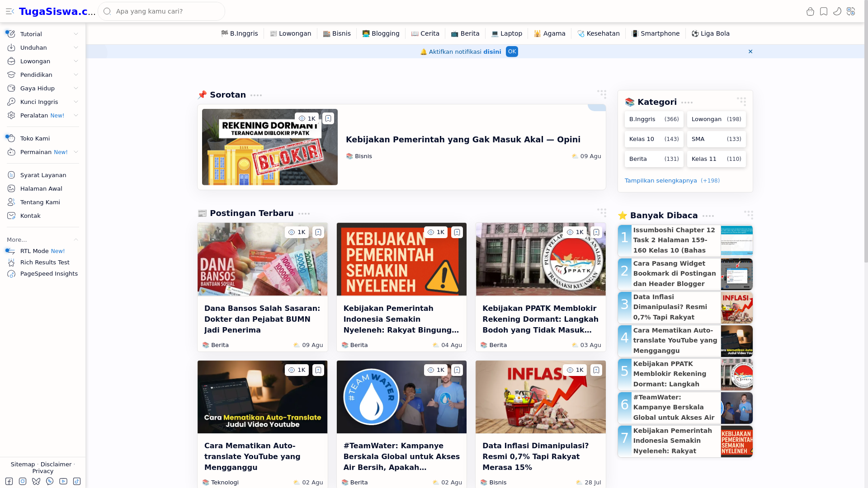Screen dimensions: 868x488
Task: Open PageSpeed Insights link
Action: [49, 273]
